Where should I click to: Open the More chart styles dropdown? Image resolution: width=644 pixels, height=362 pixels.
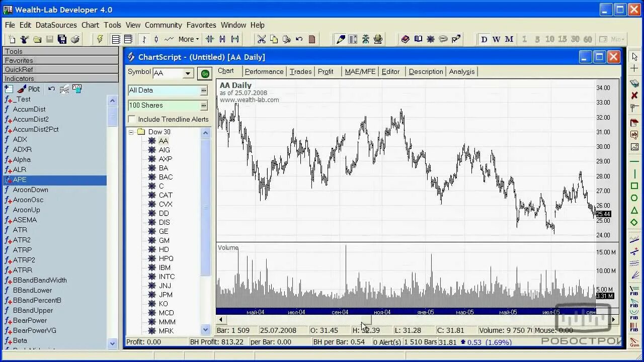[188, 39]
